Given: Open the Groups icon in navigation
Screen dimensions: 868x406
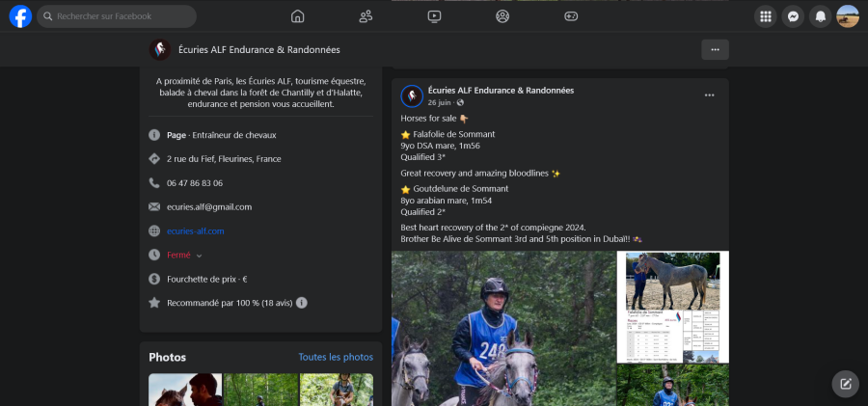Looking at the screenshot, I should [502, 16].
